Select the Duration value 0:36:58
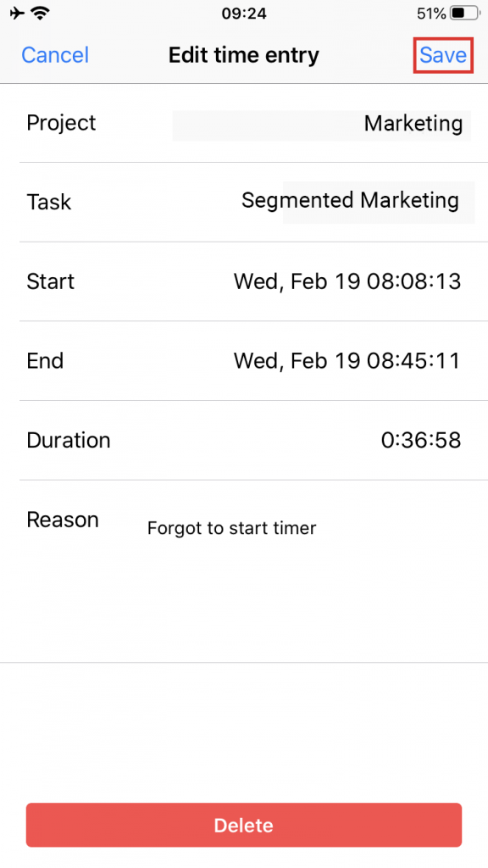488x868 pixels. point(421,441)
